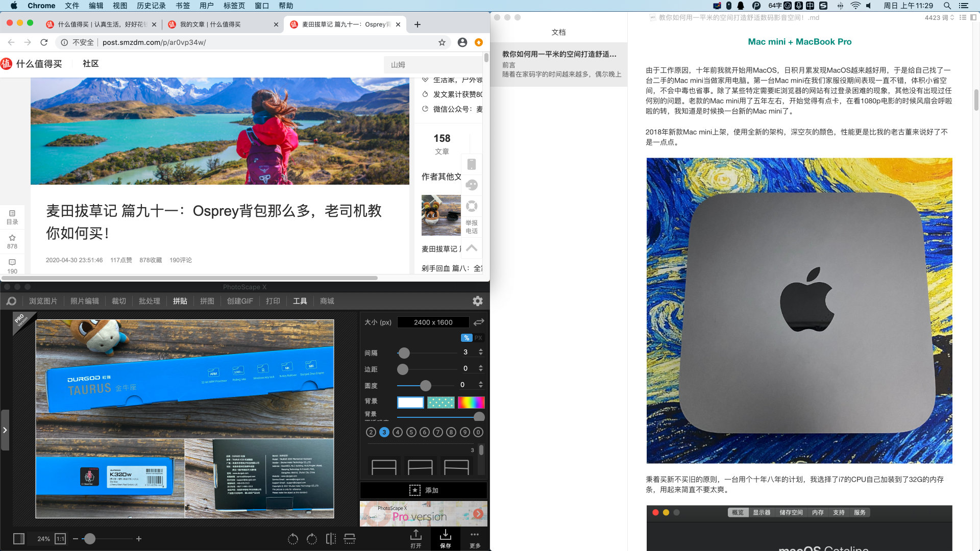The height and width of the screenshot is (551, 980).
Task: Set zoom to 1:1 actual size
Action: 60,539
